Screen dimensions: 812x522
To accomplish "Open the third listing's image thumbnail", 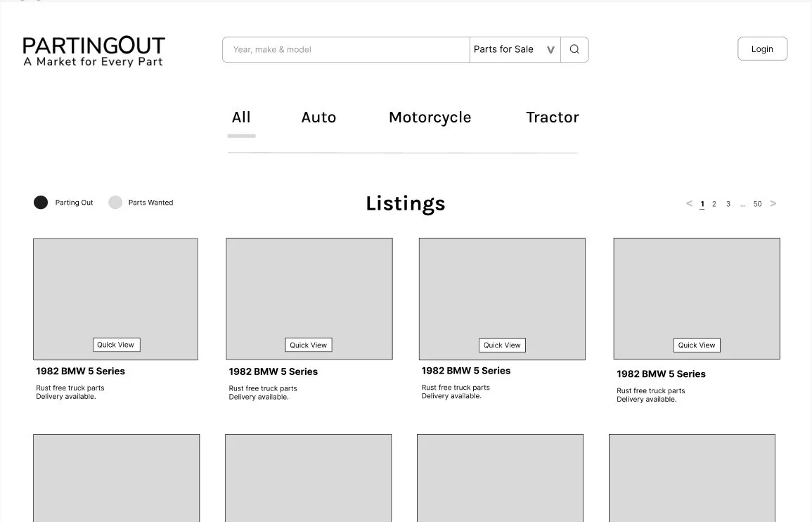I will coord(502,299).
